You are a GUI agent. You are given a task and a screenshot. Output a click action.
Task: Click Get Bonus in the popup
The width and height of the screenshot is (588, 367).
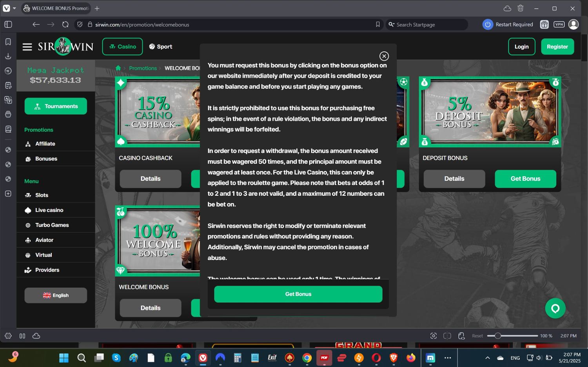click(298, 294)
